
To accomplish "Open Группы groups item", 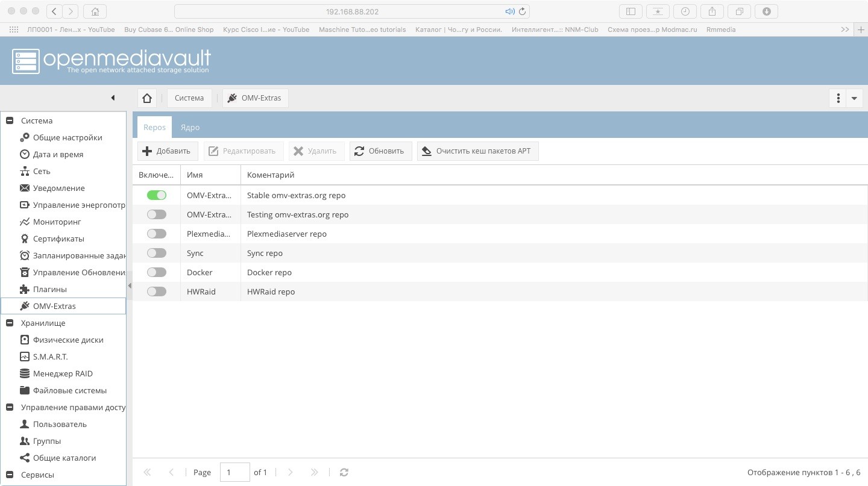I will click(47, 441).
